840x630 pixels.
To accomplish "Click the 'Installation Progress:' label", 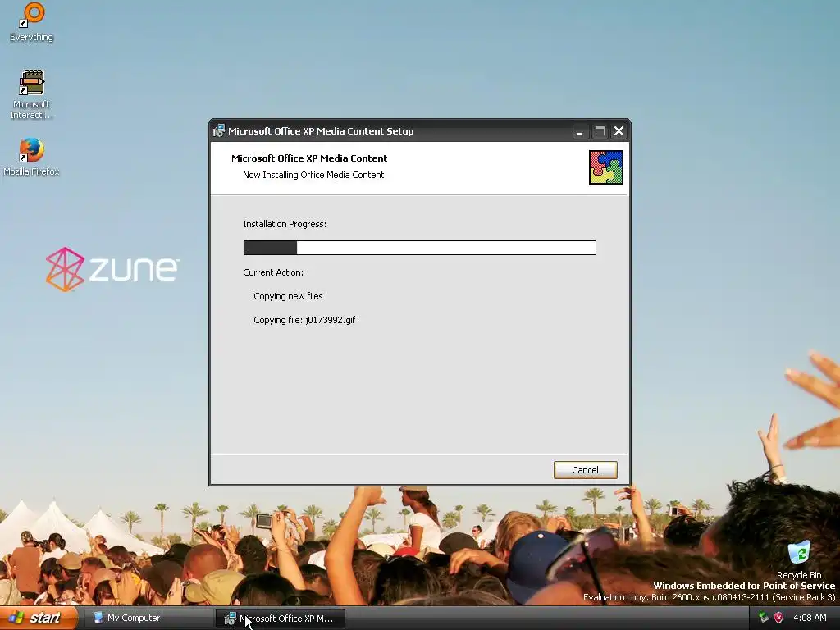I will [x=285, y=224].
